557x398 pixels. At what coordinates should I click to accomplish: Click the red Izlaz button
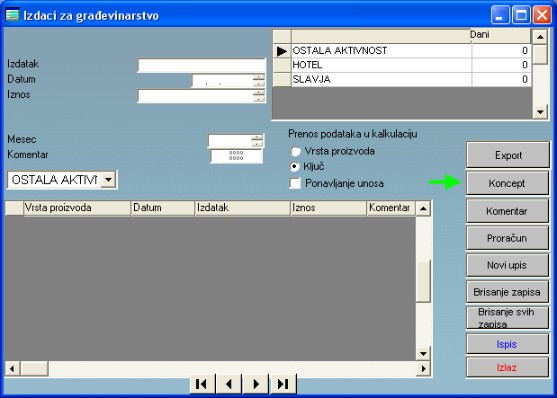[508, 367]
